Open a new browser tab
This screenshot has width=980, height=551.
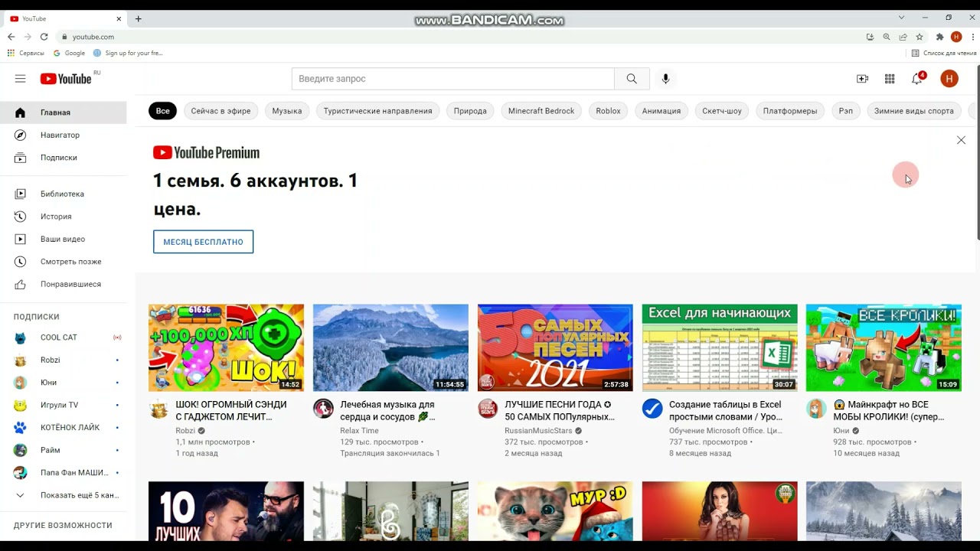[139, 18]
